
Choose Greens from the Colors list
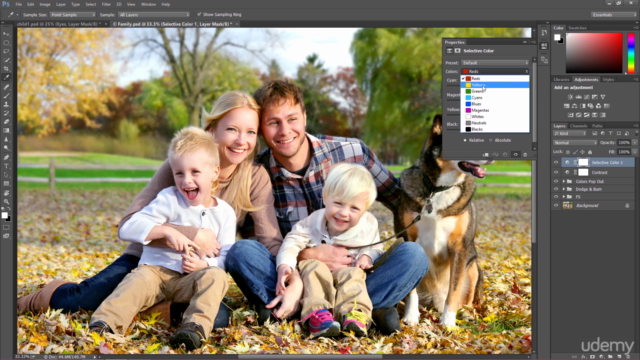click(495, 91)
